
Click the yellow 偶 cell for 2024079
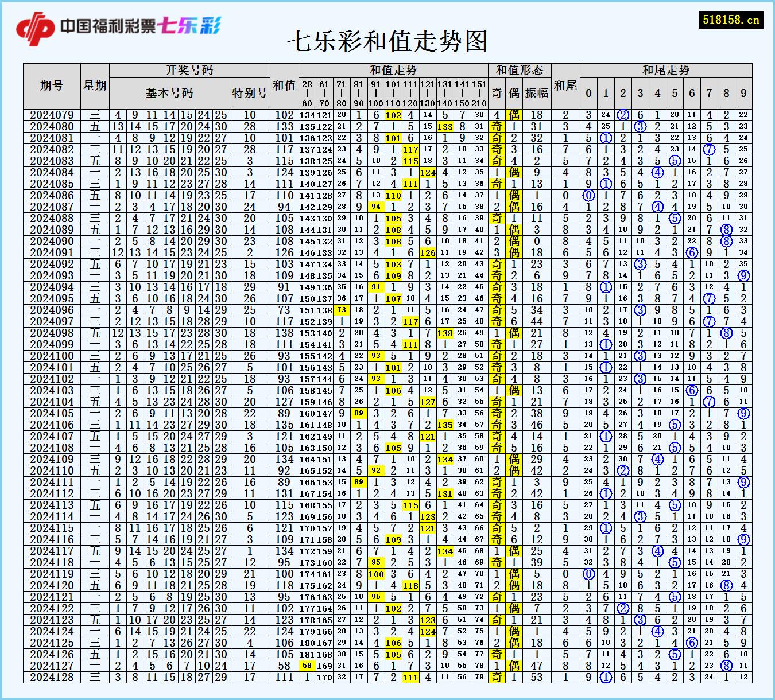[515, 114]
